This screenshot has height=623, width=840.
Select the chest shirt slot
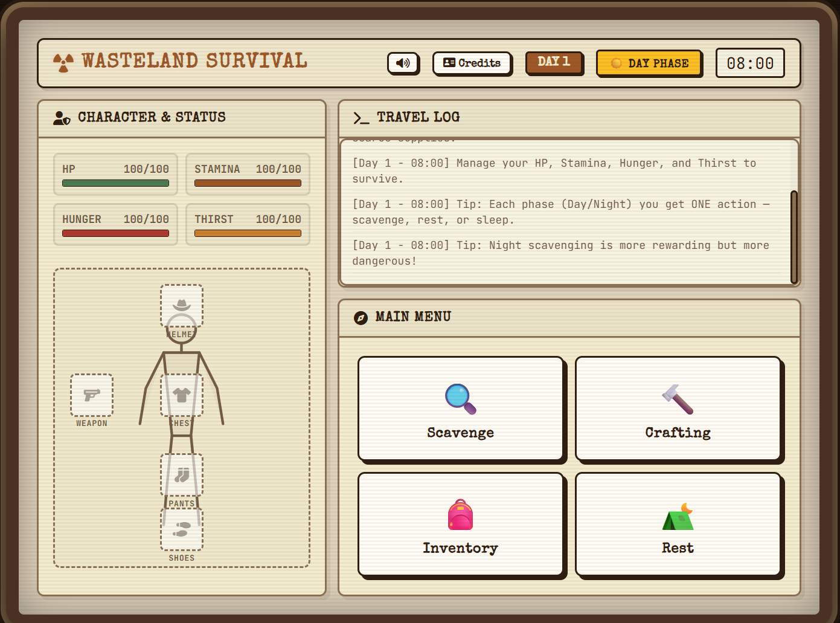pyautogui.click(x=182, y=395)
